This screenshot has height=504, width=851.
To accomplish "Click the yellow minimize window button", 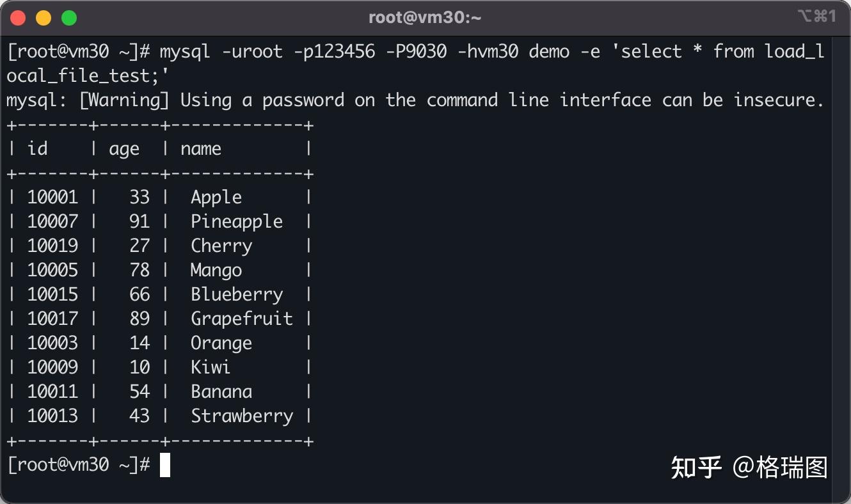I will point(44,18).
